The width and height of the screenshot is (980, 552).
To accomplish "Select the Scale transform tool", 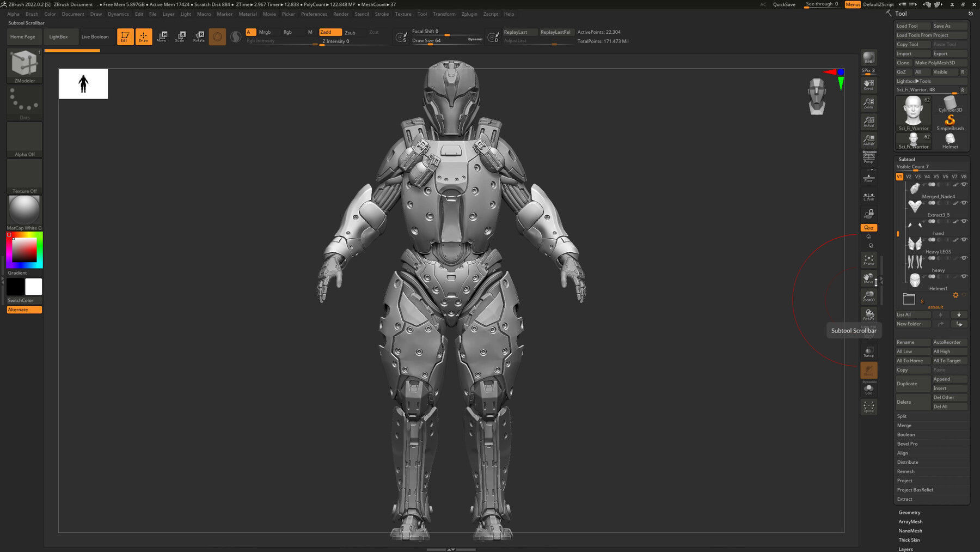I will tap(180, 37).
